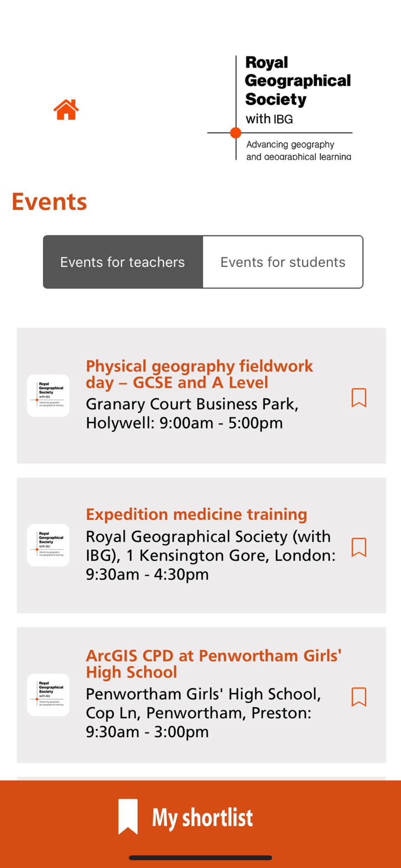Tap the iOS home indicator bar
This screenshot has width=401, height=868.
coord(200,858)
